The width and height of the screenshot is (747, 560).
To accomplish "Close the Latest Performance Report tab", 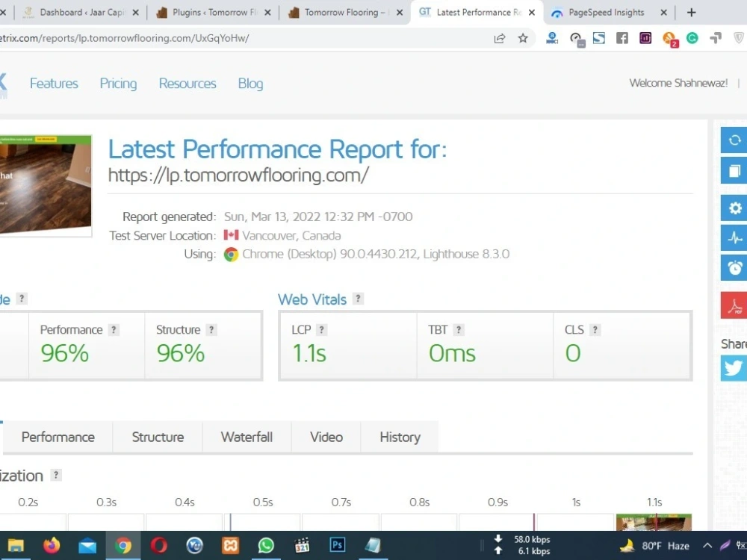I will 532,13.
